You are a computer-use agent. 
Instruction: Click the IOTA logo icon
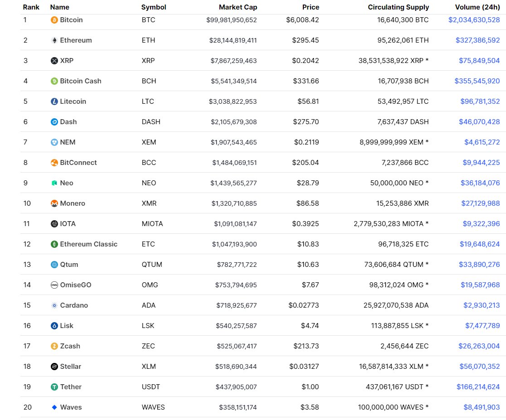coord(54,224)
